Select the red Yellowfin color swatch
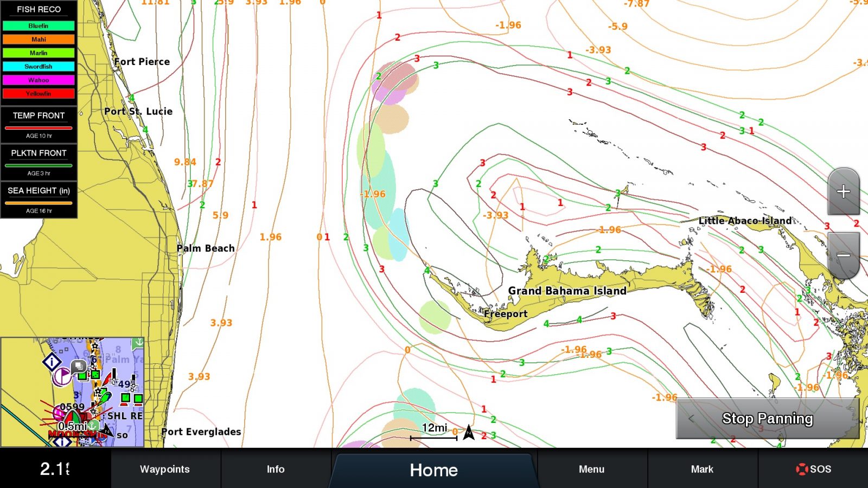The image size is (868, 488). [39, 93]
